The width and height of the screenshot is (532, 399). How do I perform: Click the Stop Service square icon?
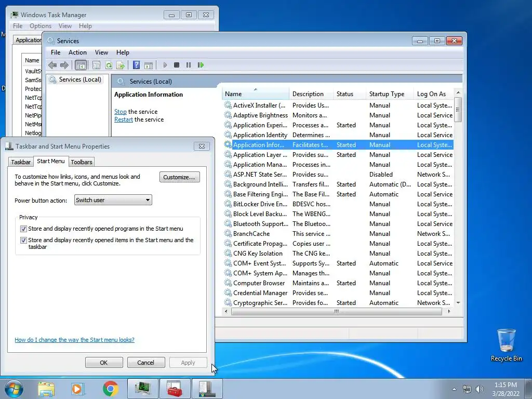point(177,65)
